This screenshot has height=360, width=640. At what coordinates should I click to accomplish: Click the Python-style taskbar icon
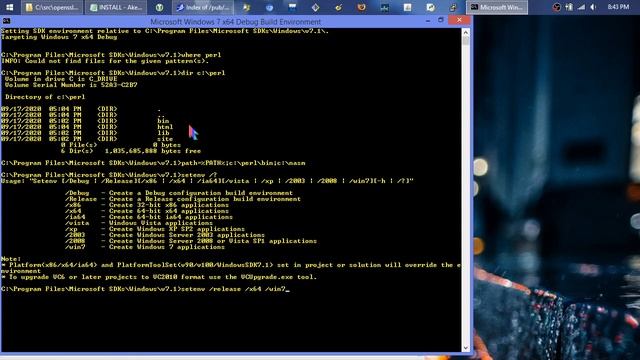(453, 7)
